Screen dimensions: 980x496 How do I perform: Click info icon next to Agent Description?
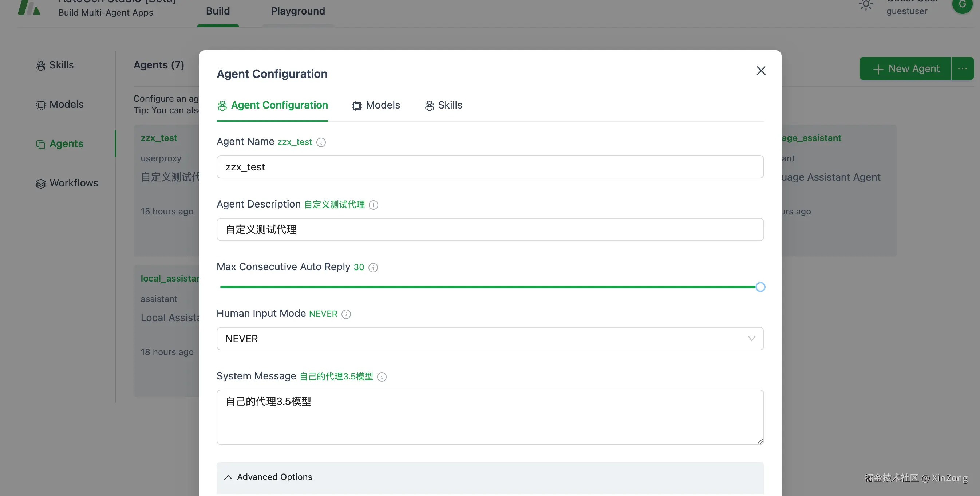coord(373,205)
